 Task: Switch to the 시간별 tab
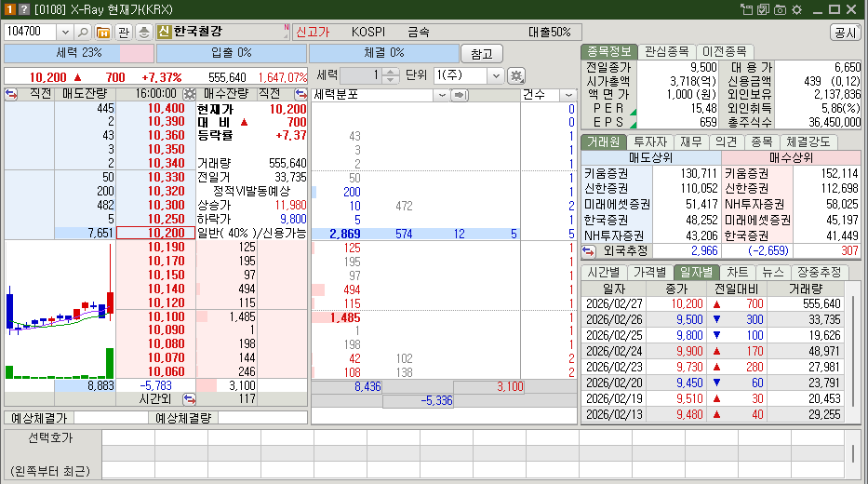604,272
